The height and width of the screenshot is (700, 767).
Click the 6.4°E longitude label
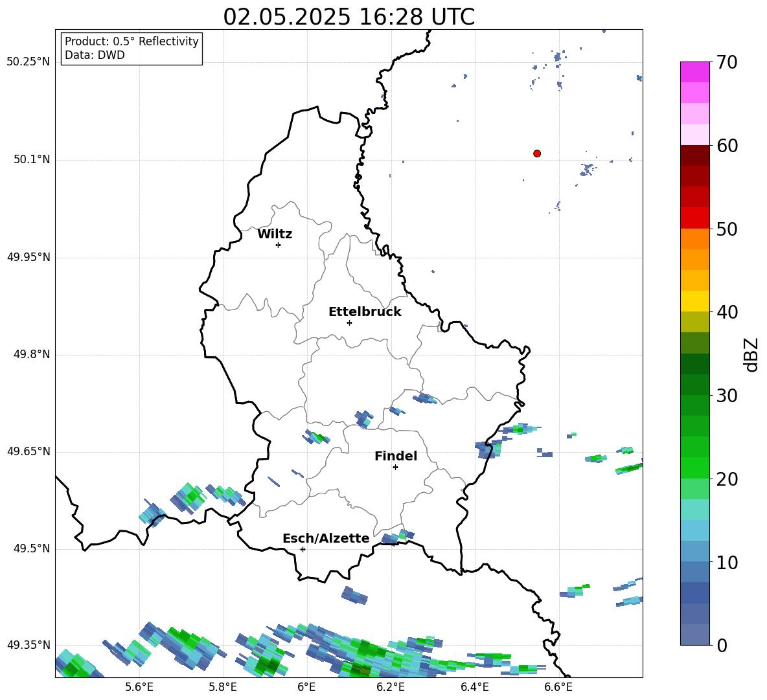click(x=474, y=688)
